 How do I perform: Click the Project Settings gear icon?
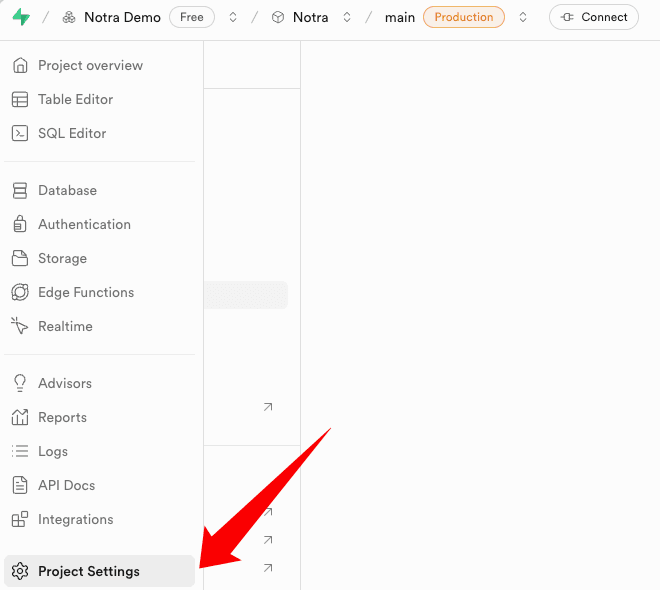[20, 572]
